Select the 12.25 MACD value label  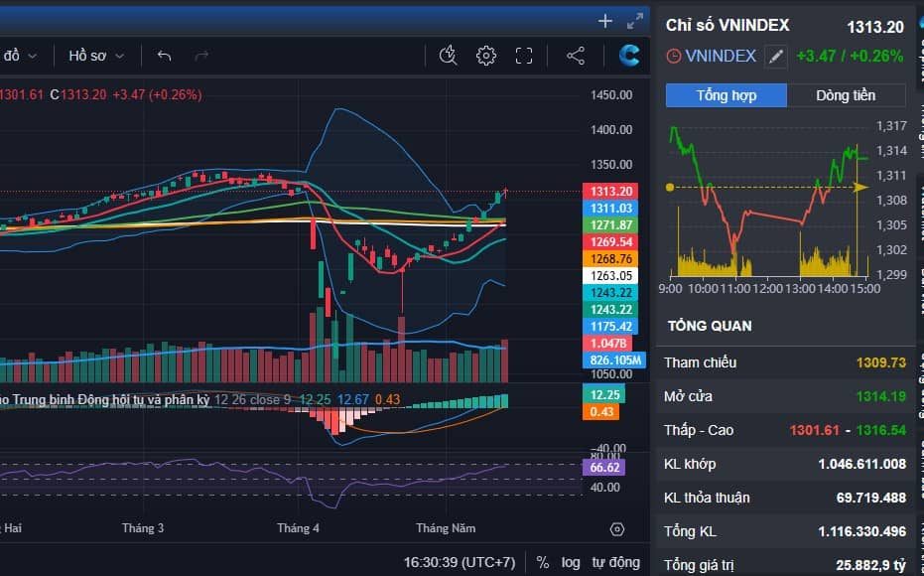(x=604, y=394)
